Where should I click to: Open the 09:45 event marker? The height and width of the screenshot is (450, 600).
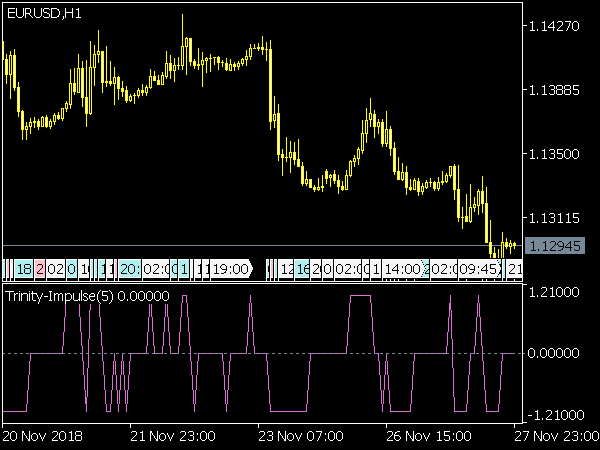click(479, 269)
